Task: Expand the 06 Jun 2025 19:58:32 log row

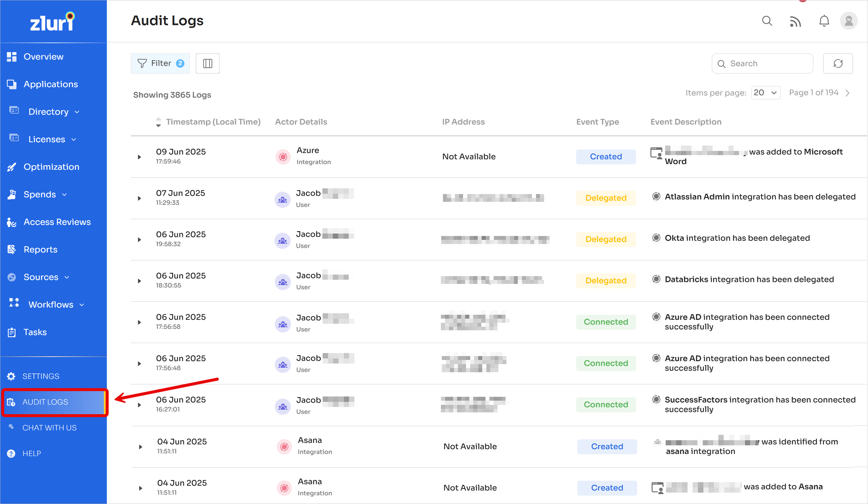Action: 139,240
